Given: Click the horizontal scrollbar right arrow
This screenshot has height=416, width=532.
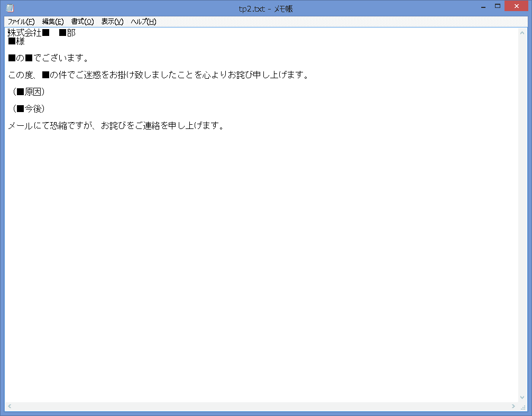Looking at the screenshot, I should (x=513, y=406).
